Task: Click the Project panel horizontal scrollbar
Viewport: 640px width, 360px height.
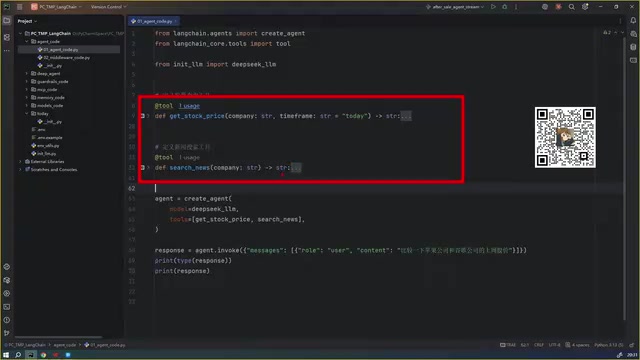Action: [x=58, y=337]
